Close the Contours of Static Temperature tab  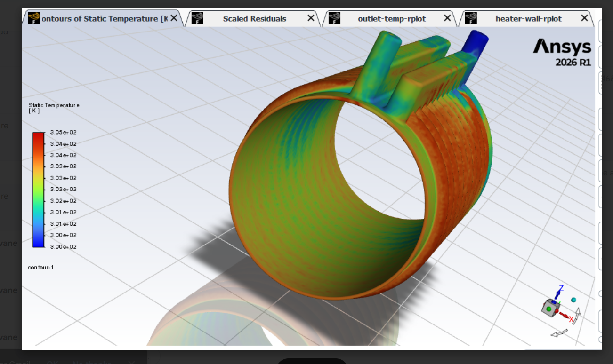(x=174, y=18)
